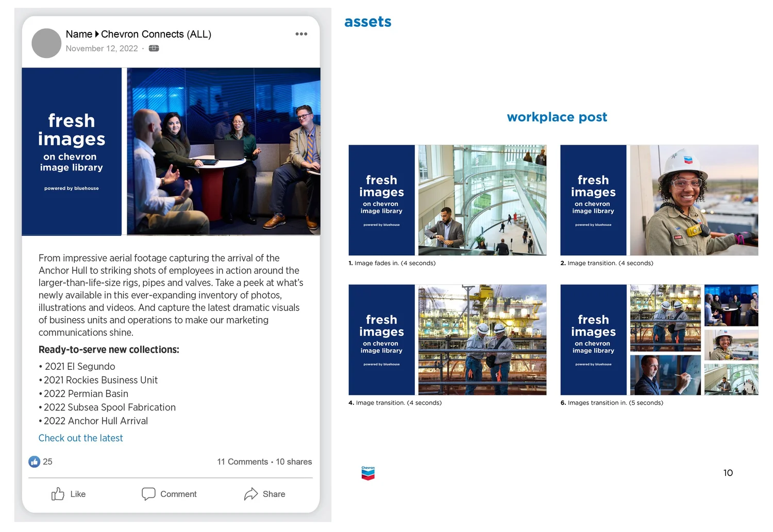
Task: Click the blue fresh images panel in asset 1
Action: tap(382, 200)
